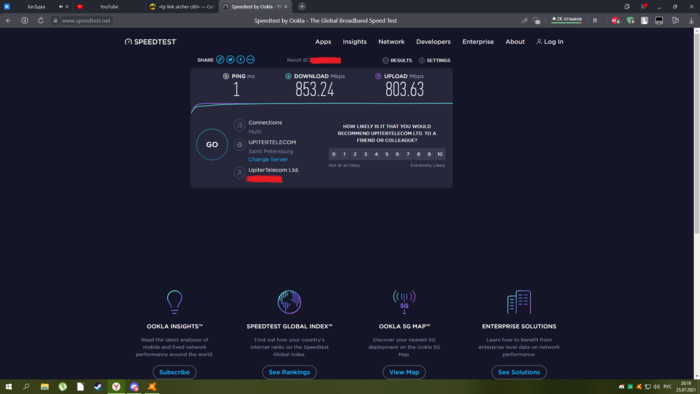
Task: Click the ISP user icon
Action: tap(240, 172)
